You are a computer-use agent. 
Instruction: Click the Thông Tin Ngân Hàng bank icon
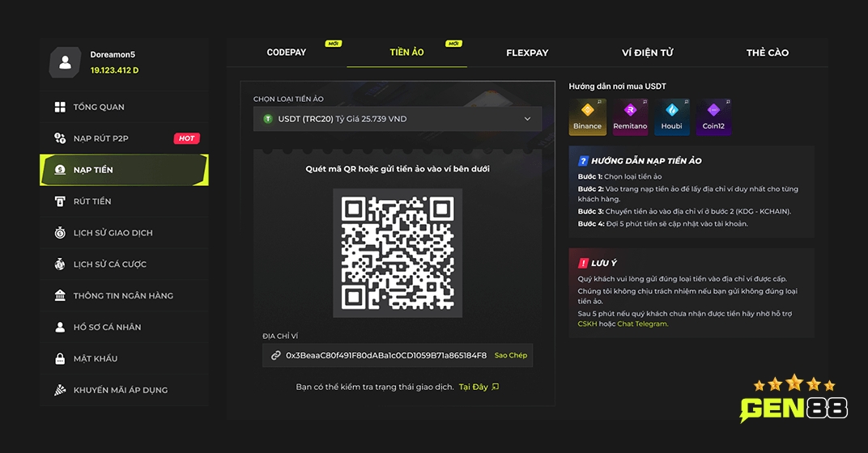click(x=60, y=295)
